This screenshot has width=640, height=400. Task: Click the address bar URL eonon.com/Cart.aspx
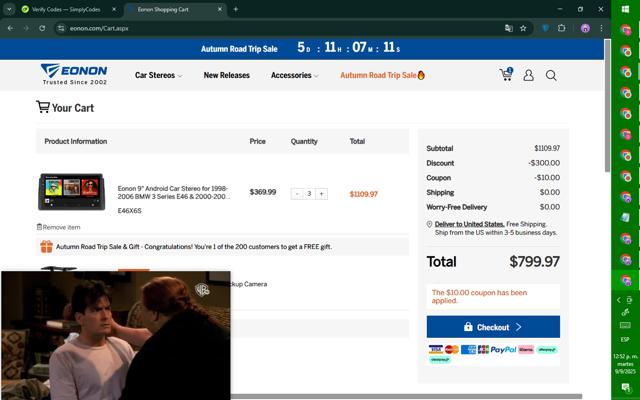point(99,28)
